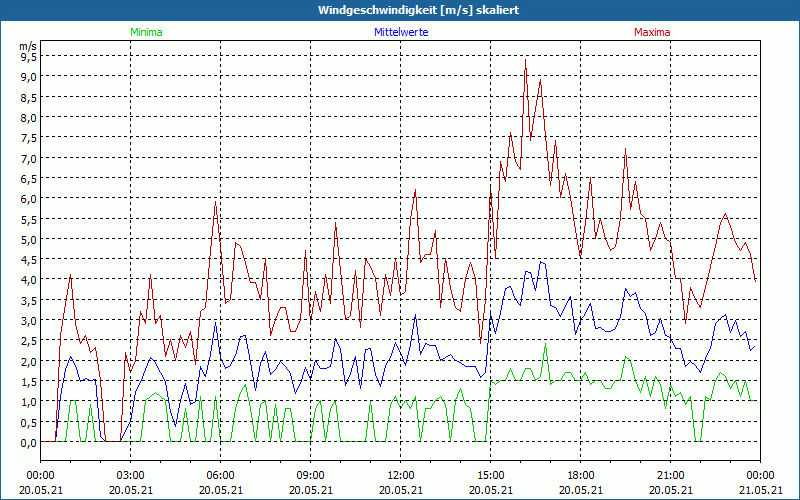Pick the 5,0 y-axis value label
The width and height of the screenshot is (800, 500).
[28, 239]
